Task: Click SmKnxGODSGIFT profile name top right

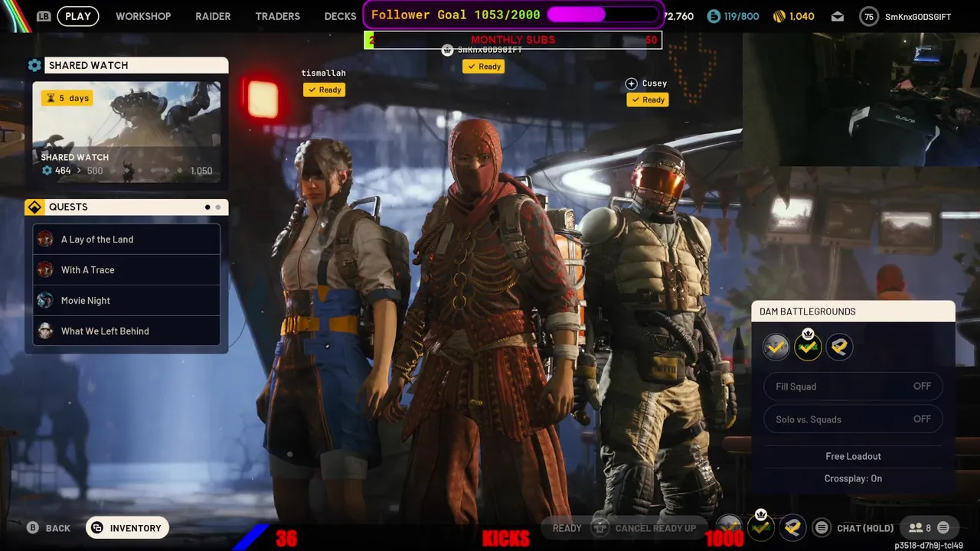Action: tap(918, 16)
